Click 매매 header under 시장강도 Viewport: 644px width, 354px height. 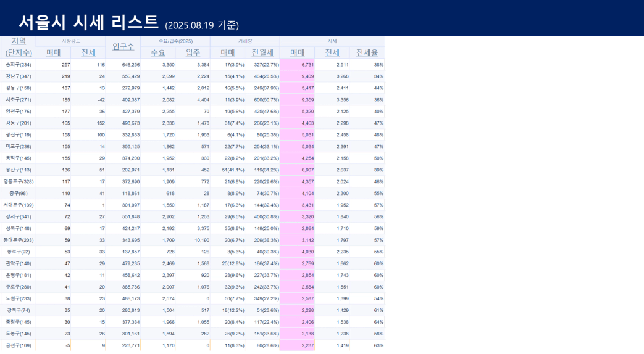pyautogui.click(x=53, y=52)
